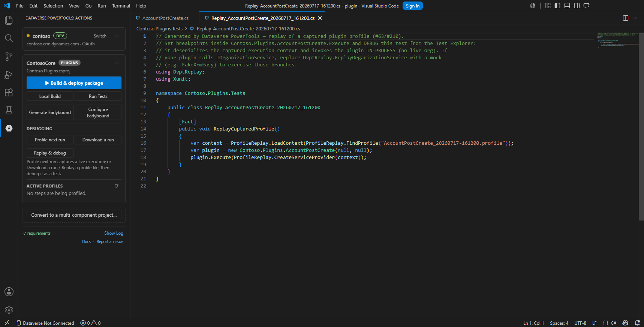Viewport: 644px width, 327px height.
Task: Click the customize layout icon in title bar
Action: click(548, 6)
